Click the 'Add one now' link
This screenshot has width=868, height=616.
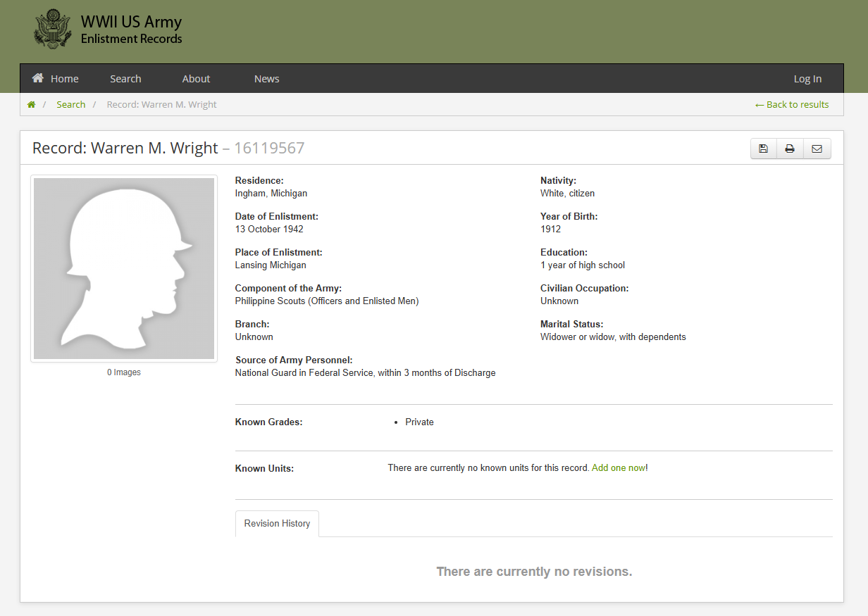[x=619, y=467]
